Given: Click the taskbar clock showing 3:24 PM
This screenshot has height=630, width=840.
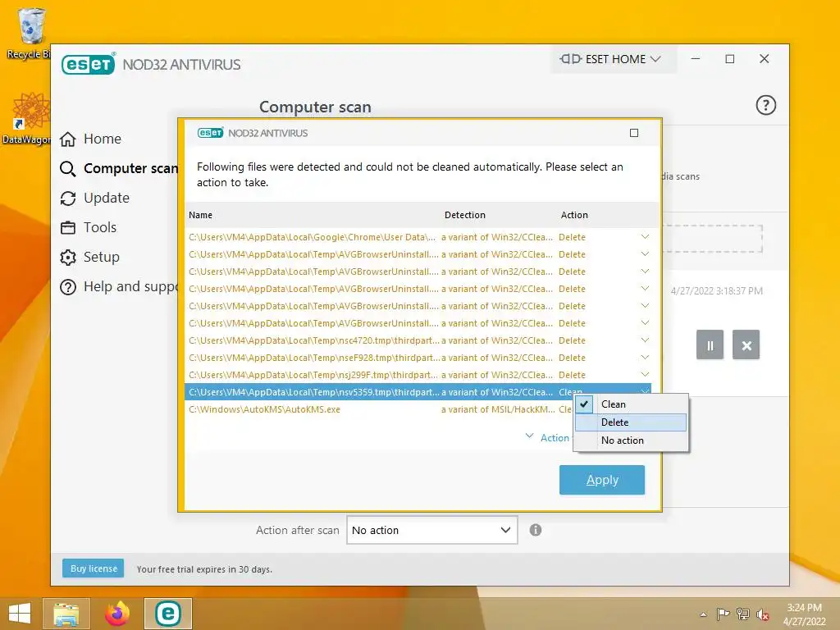Looking at the screenshot, I should click(804, 614).
